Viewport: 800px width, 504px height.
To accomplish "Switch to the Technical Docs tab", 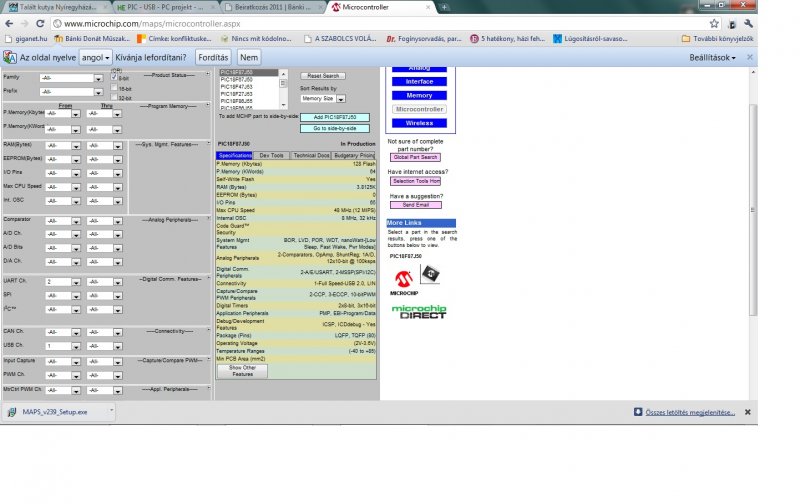I will coord(311,155).
